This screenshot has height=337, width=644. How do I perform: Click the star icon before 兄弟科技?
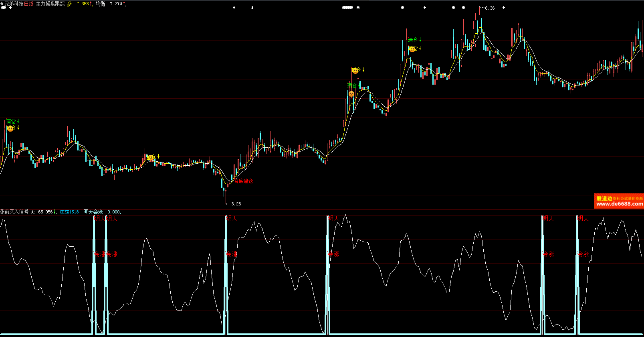click(x=2, y=4)
